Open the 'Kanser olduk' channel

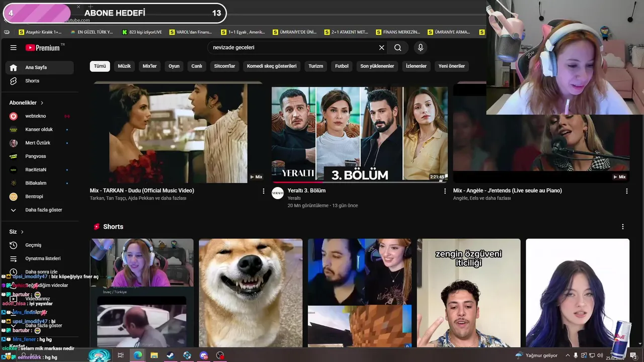pyautogui.click(x=40, y=130)
